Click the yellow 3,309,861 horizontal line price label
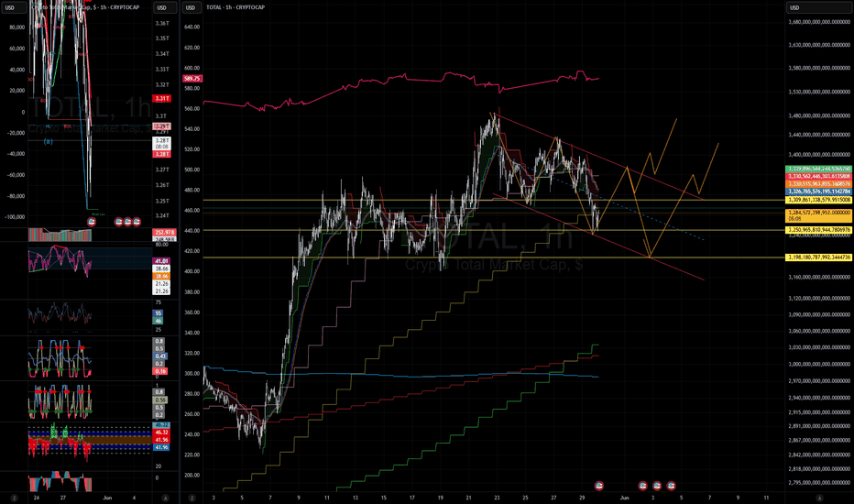The image size is (854, 504). pyautogui.click(x=818, y=200)
